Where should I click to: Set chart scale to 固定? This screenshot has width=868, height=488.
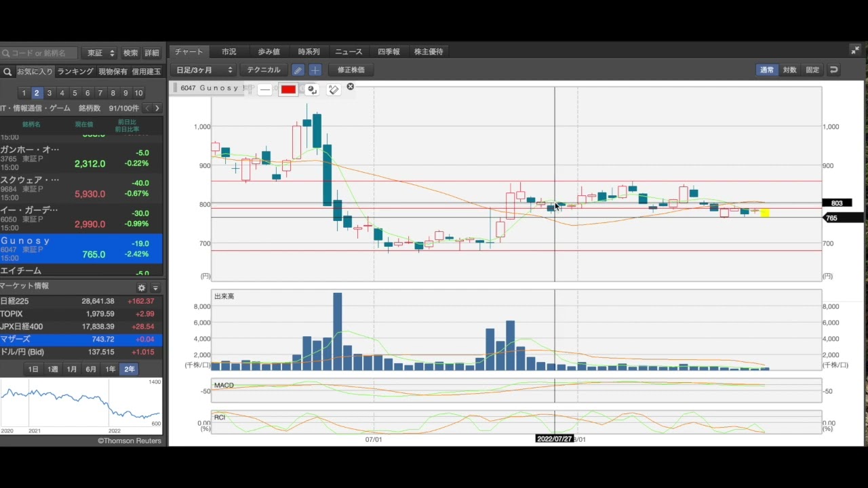pyautogui.click(x=812, y=70)
